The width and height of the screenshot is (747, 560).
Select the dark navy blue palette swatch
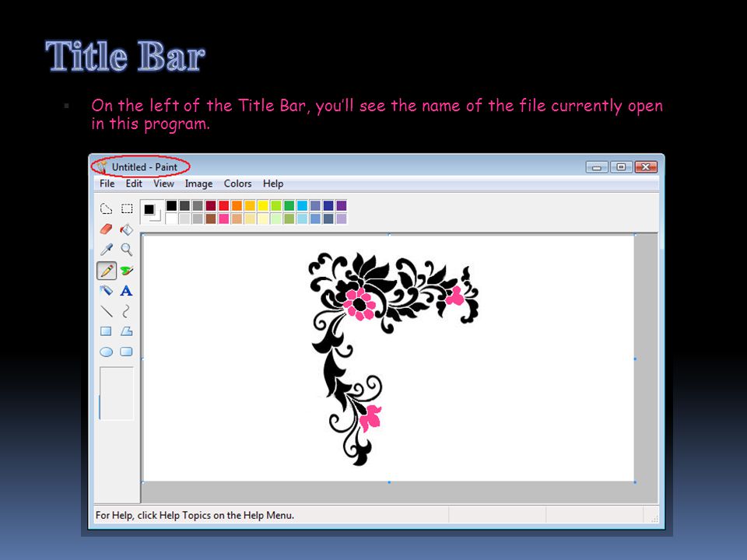pyautogui.click(x=328, y=205)
